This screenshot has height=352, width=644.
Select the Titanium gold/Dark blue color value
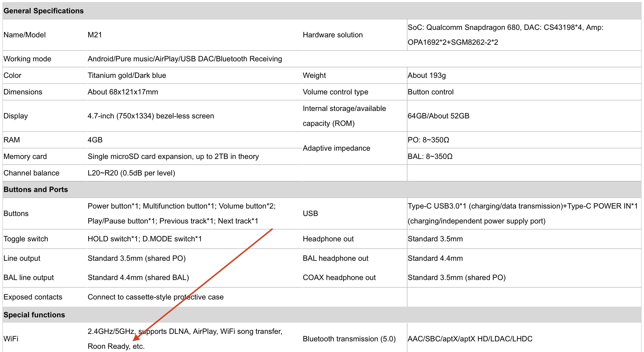(x=127, y=75)
